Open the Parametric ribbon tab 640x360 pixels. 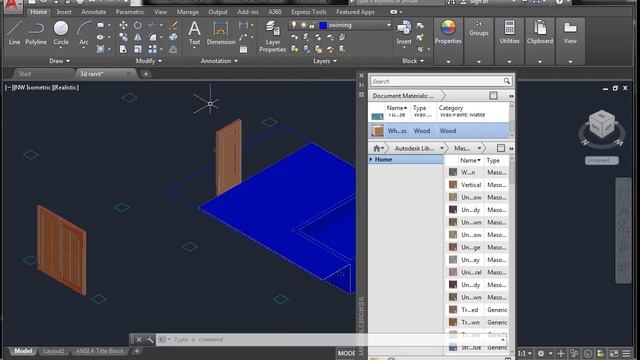pyautogui.click(x=130, y=12)
